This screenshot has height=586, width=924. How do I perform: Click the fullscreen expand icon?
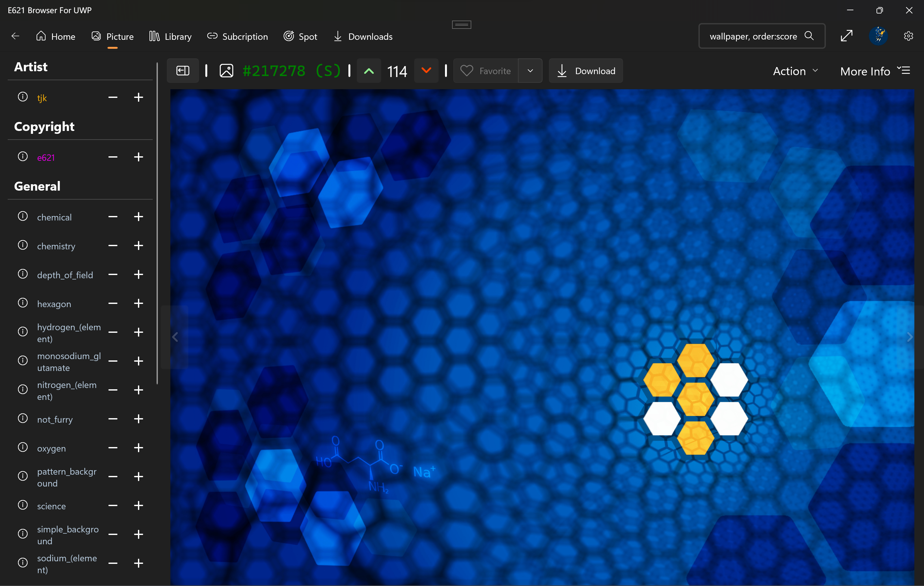tap(846, 36)
